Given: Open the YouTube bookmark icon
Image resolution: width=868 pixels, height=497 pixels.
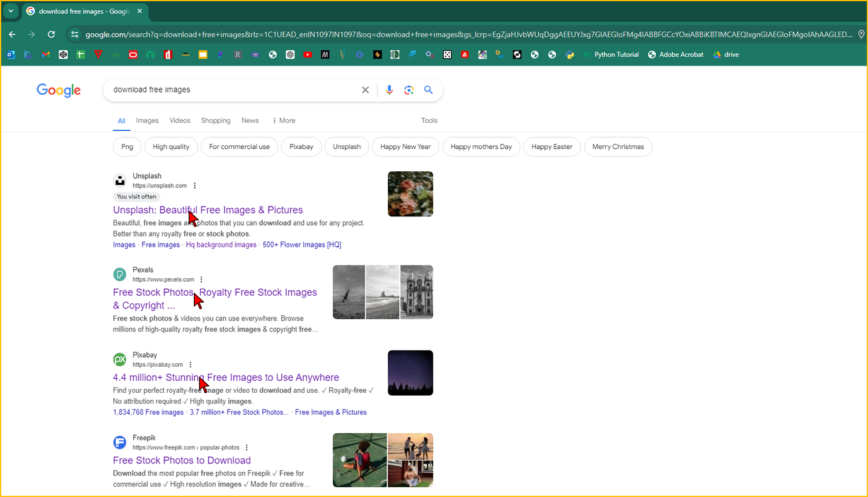Looking at the screenshot, I should coord(307,54).
